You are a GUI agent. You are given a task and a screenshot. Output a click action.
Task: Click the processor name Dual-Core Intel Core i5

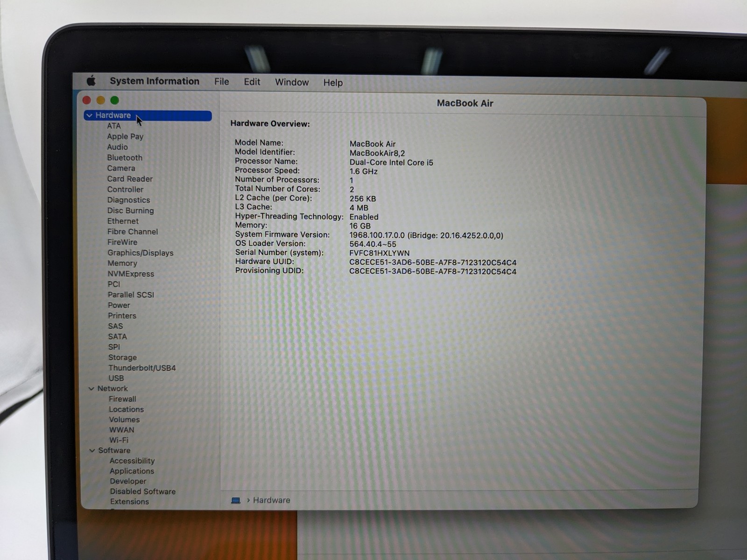pyautogui.click(x=391, y=162)
